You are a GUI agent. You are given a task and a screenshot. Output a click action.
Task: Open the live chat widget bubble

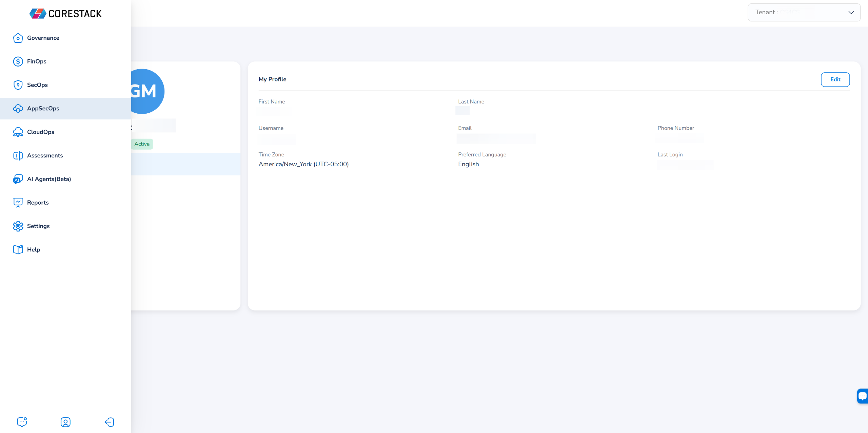point(862,396)
